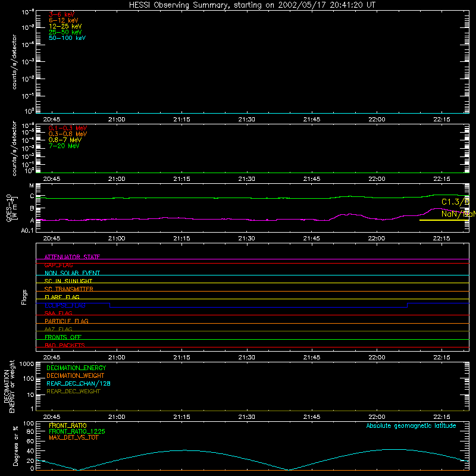Select the red 3-6 keV legend label
Viewport: 476px width, 476px height.
(x=61, y=14)
